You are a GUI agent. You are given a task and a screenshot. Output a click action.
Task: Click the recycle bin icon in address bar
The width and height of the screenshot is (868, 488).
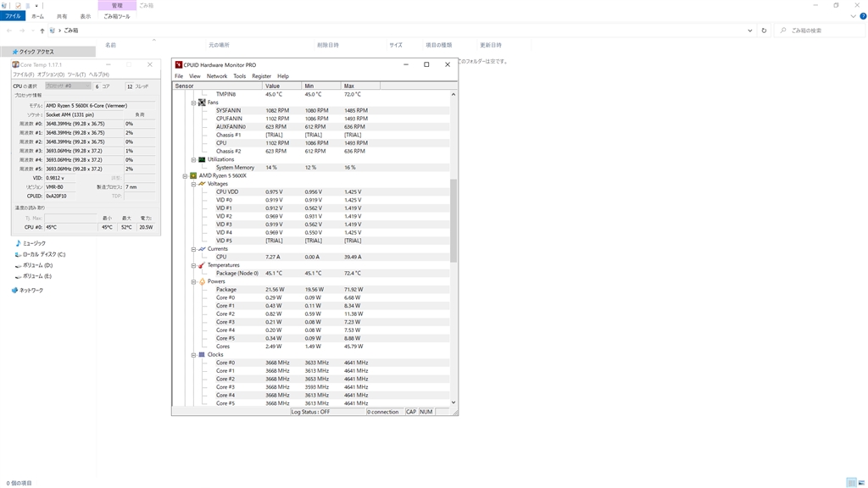pos(52,30)
